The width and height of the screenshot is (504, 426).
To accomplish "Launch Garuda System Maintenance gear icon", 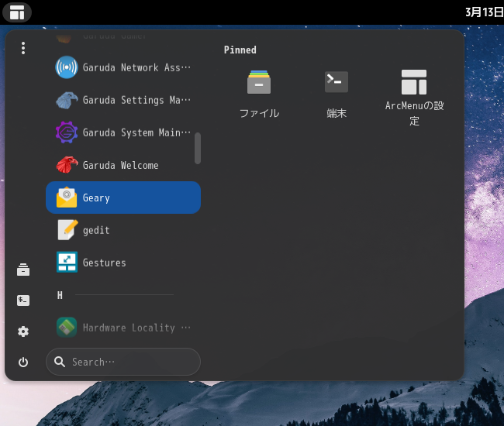I will click(x=67, y=132).
